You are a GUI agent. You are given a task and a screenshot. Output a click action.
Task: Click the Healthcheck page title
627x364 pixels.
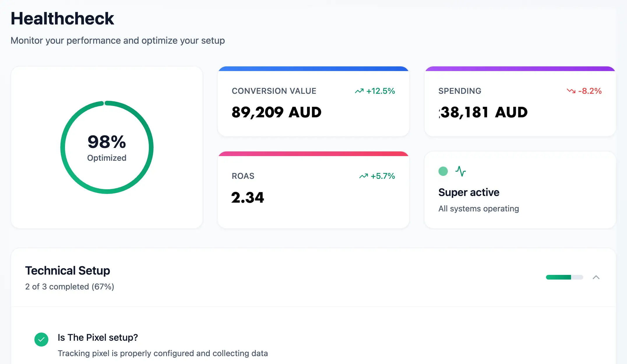pos(62,19)
